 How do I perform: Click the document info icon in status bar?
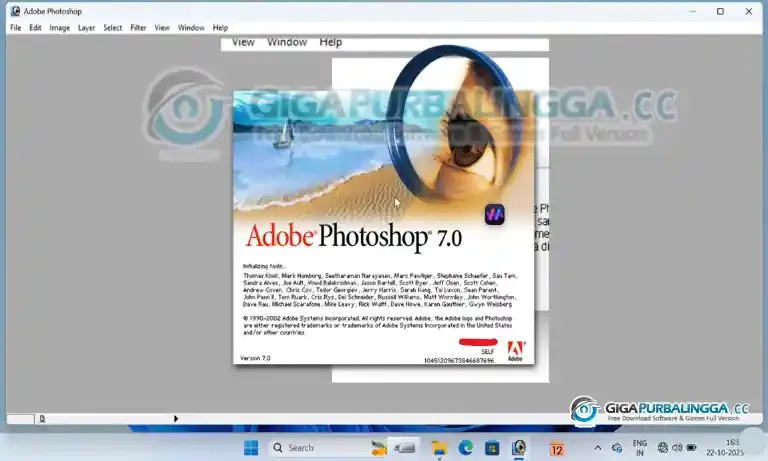click(42, 419)
